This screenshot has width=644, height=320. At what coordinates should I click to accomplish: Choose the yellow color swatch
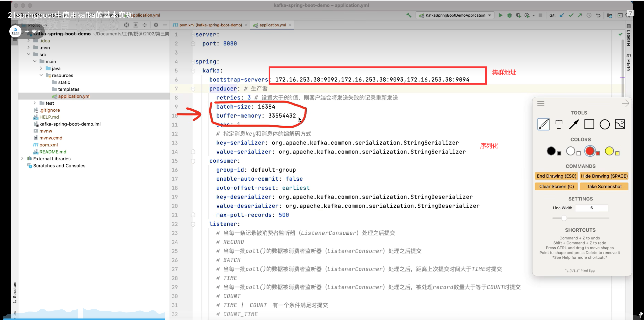point(609,151)
